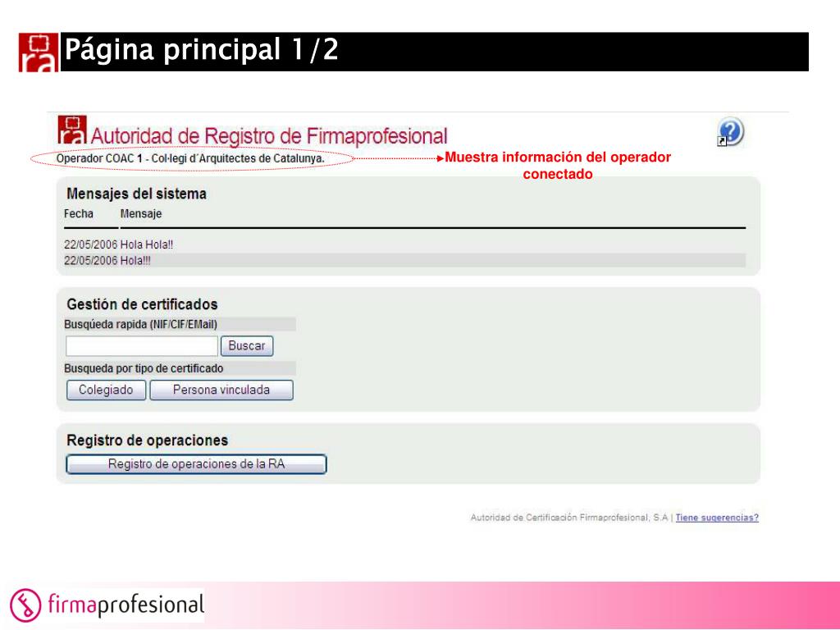Screen dimensions: 840x630
Task: Open the blue help question-mark icon
Action: click(731, 132)
